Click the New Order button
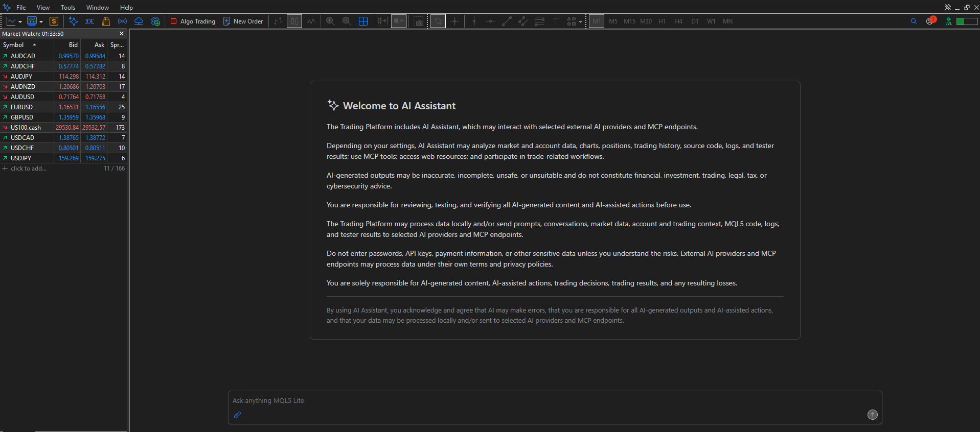Image resolution: width=980 pixels, height=432 pixels. pyautogui.click(x=243, y=21)
